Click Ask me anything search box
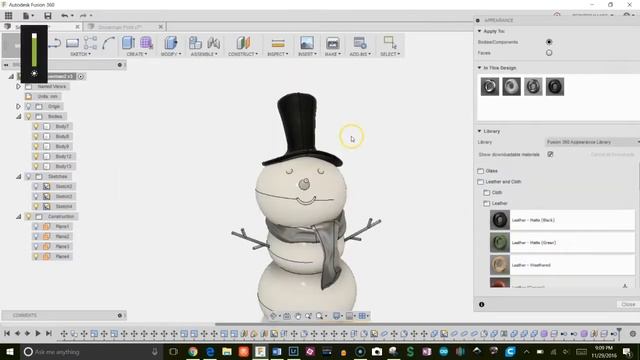 tap(91, 351)
